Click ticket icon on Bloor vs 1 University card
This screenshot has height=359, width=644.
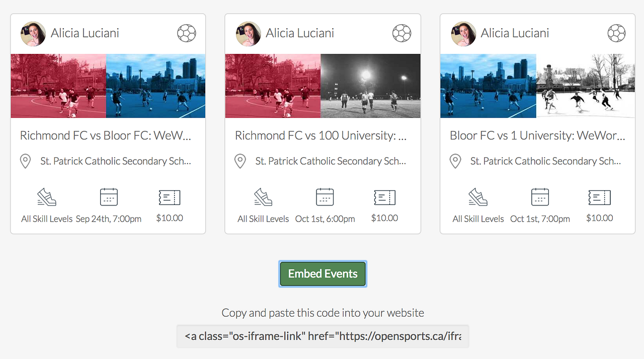pos(600,197)
